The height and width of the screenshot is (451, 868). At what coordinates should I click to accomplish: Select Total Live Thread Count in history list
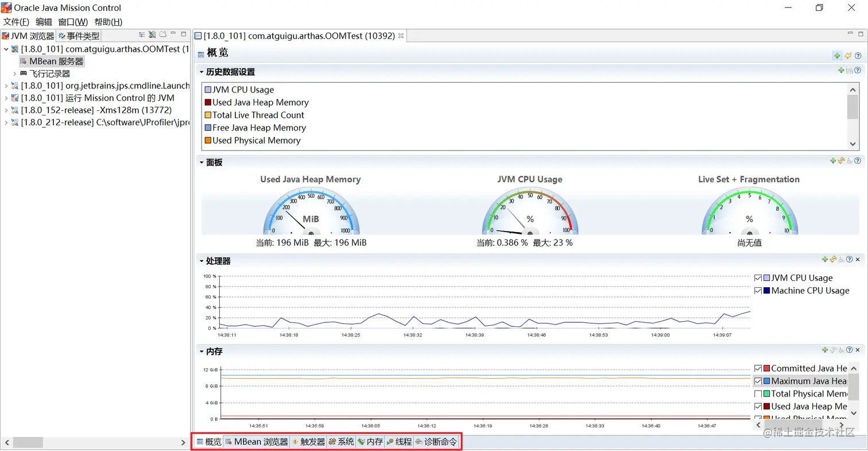pos(254,115)
